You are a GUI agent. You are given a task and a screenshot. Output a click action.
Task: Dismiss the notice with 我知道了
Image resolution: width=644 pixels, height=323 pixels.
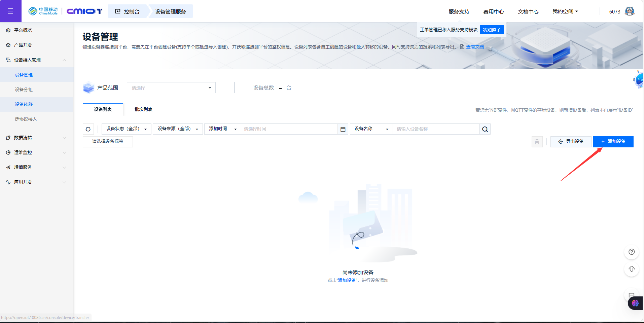point(491,30)
